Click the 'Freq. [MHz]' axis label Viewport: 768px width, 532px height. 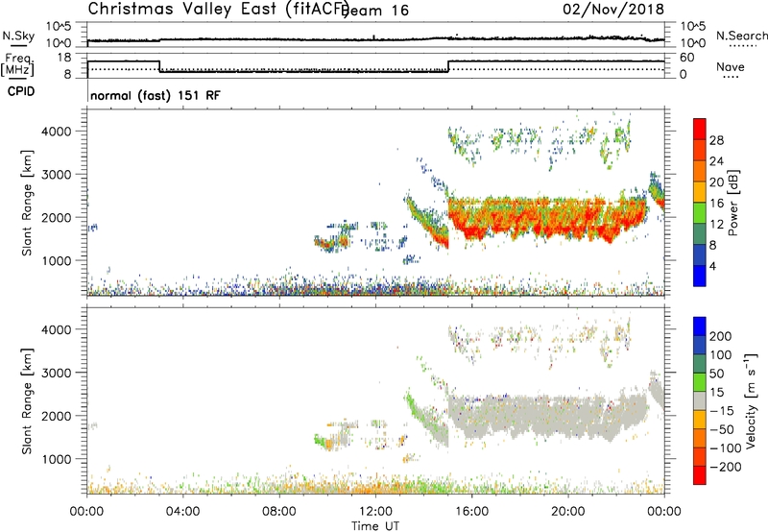click(x=18, y=64)
